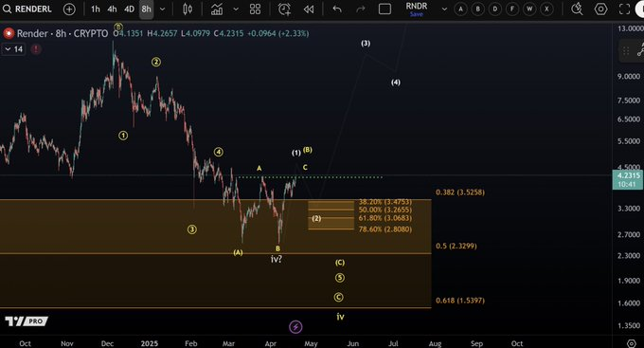644x348 pixels.
Task: Click the drawing toolbar drag handle dots
Action: (x=625, y=51)
